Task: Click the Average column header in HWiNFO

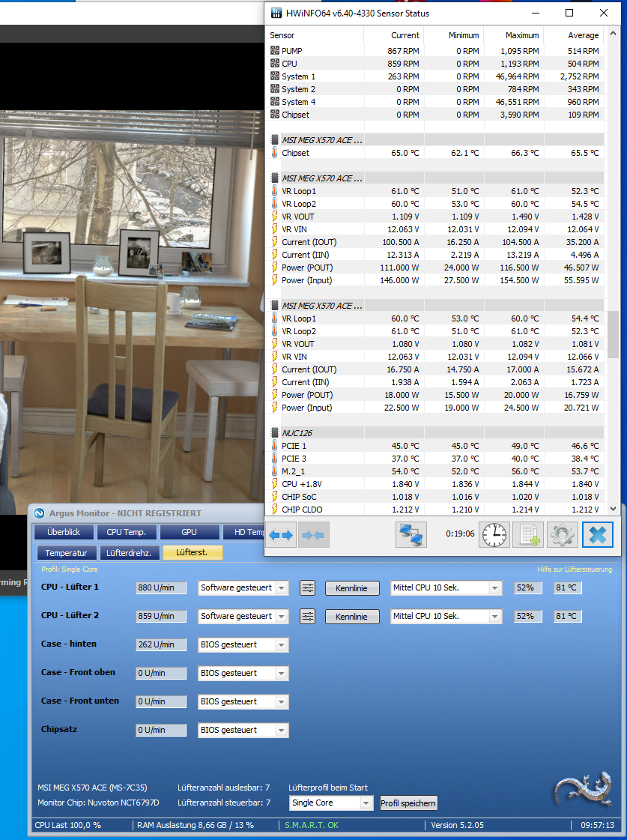Action: point(574,34)
